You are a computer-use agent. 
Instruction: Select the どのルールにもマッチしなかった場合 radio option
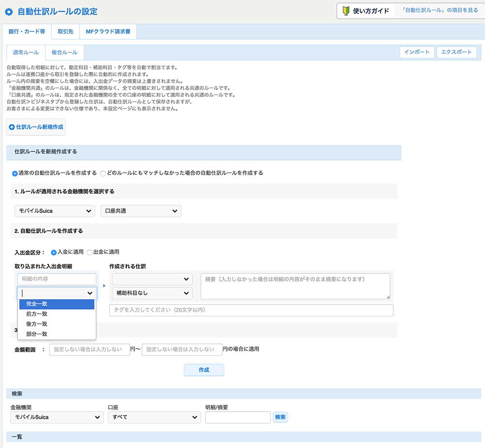click(103, 173)
